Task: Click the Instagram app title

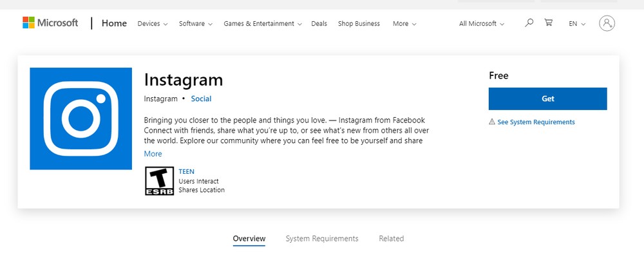Action: [x=183, y=80]
